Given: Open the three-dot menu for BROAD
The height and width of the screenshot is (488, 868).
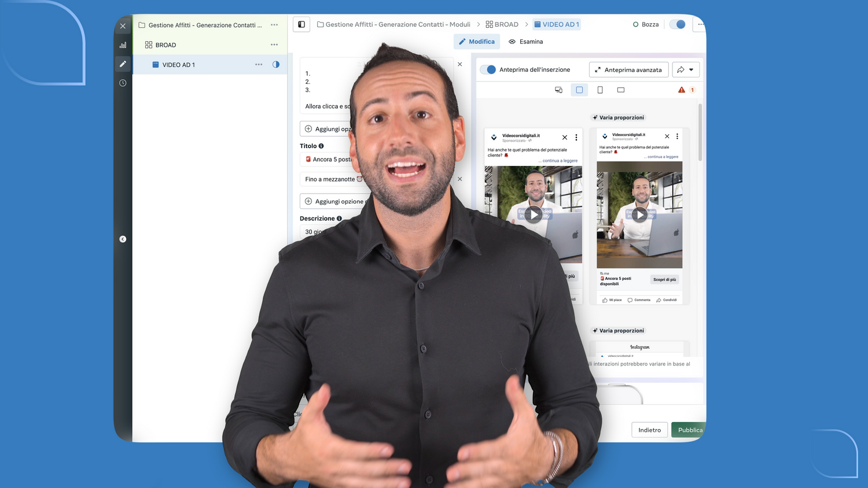Looking at the screenshot, I should click(x=274, y=45).
